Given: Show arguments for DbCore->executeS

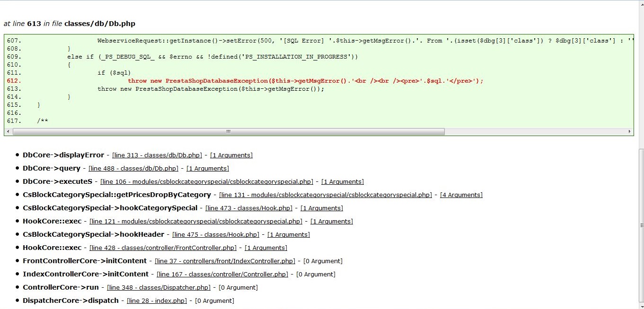Looking at the screenshot, I should click(x=343, y=181).
